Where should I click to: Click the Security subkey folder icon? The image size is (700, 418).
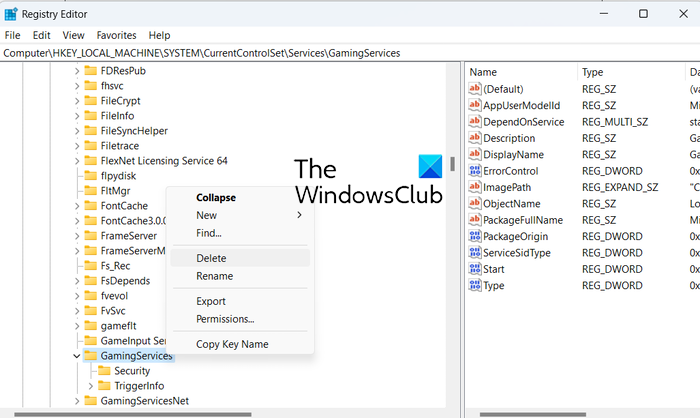(104, 371)
